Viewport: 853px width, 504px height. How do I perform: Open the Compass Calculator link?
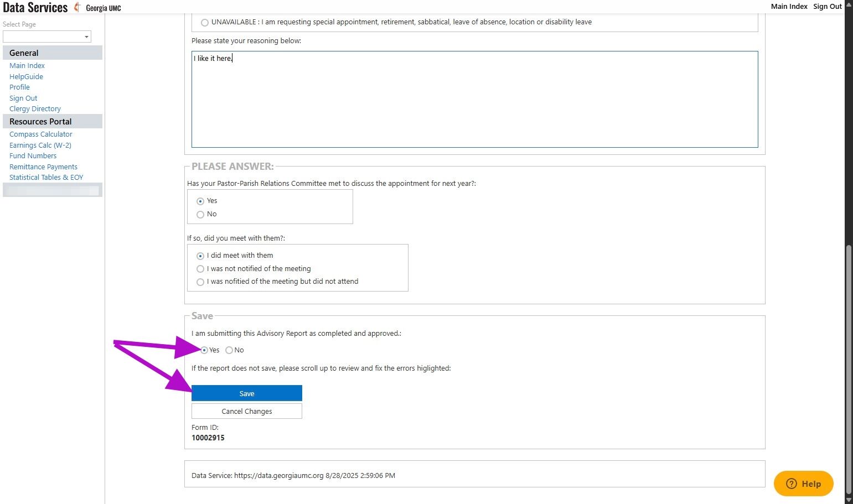41,134
